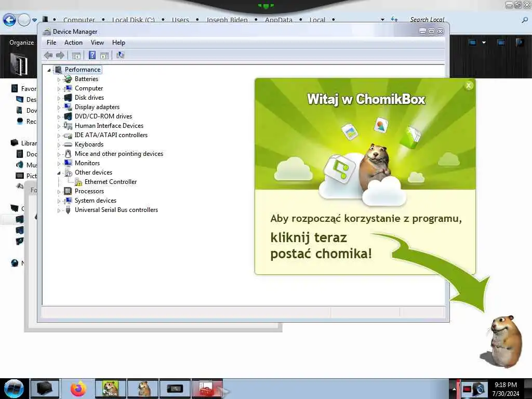Click Organize in the Explorer window
The height and width of the screenshot is (399, 532).
[22, 43]
